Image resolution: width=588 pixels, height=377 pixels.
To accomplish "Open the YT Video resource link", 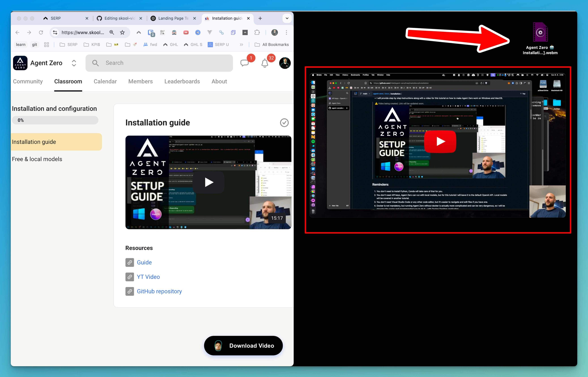I will click(148, 277).
